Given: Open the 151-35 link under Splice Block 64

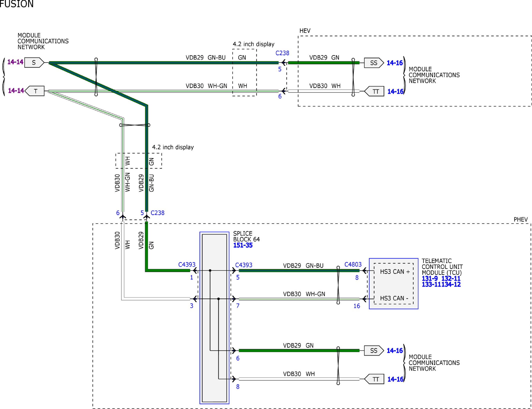Looking at the screenshot, I should click(x=243, y=245).
